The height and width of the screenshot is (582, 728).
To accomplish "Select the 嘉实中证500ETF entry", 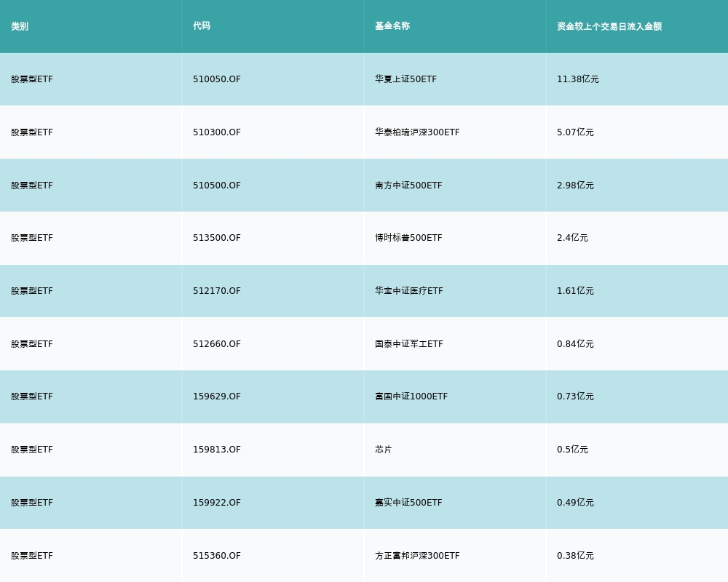I will pos(408,503).
